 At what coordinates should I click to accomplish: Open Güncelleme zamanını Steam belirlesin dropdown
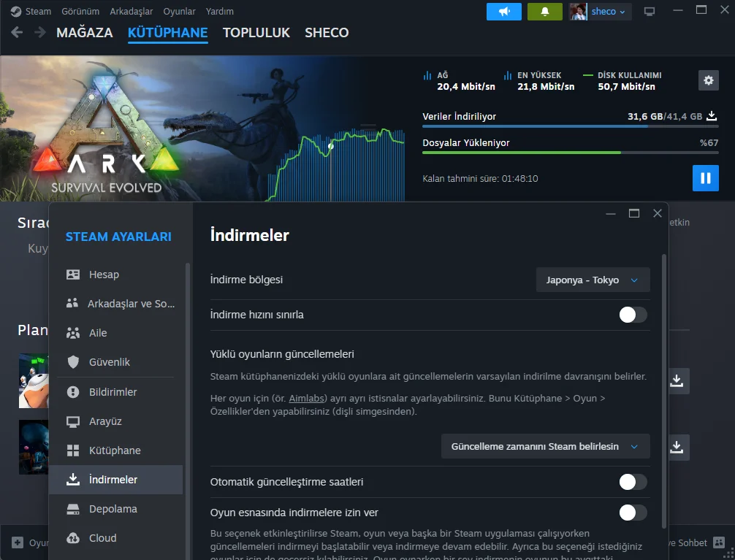click(546, 446)
